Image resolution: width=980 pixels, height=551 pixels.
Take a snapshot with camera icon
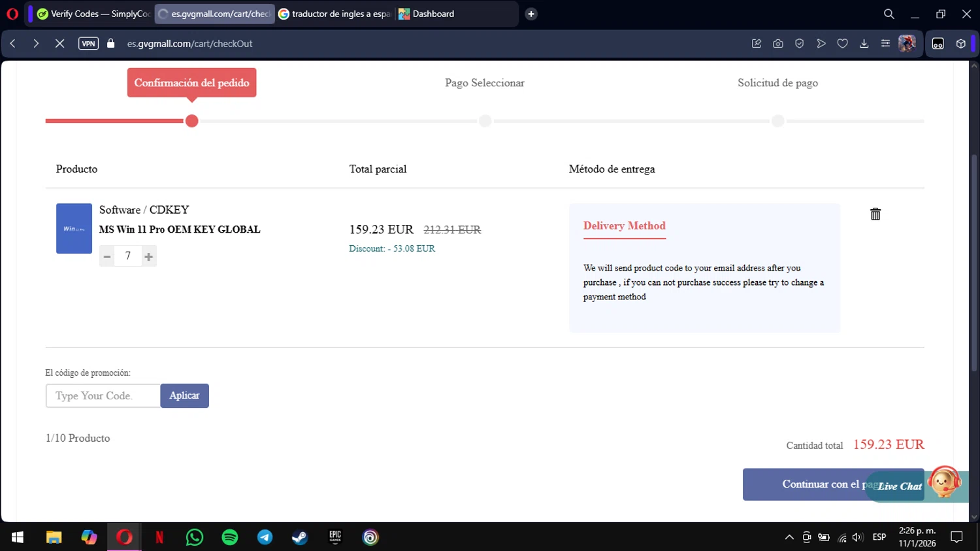click(778, 44)
